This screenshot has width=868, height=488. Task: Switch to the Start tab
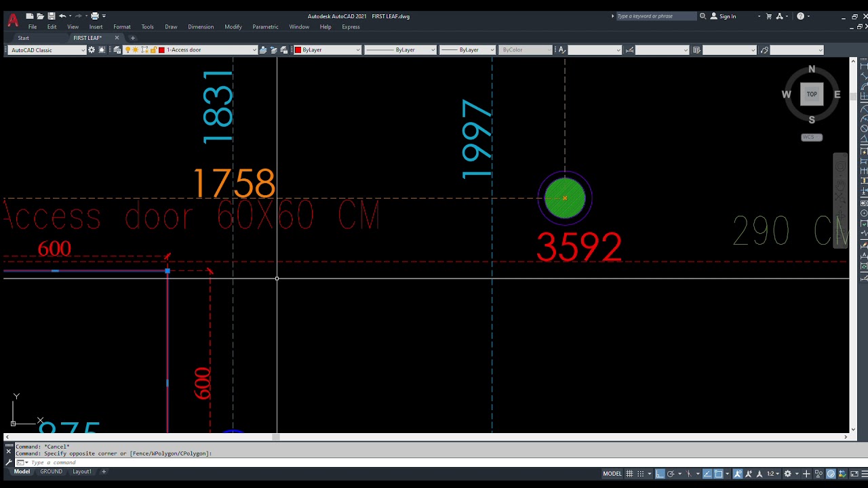click(24, 38)
